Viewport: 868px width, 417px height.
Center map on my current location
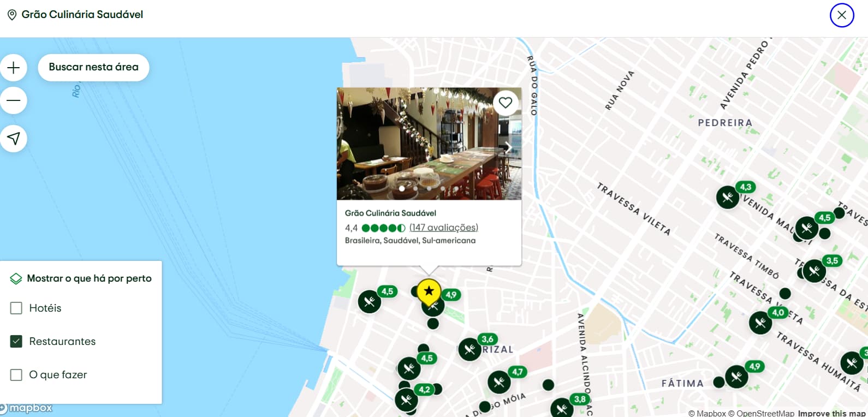[x=14, y=139]
